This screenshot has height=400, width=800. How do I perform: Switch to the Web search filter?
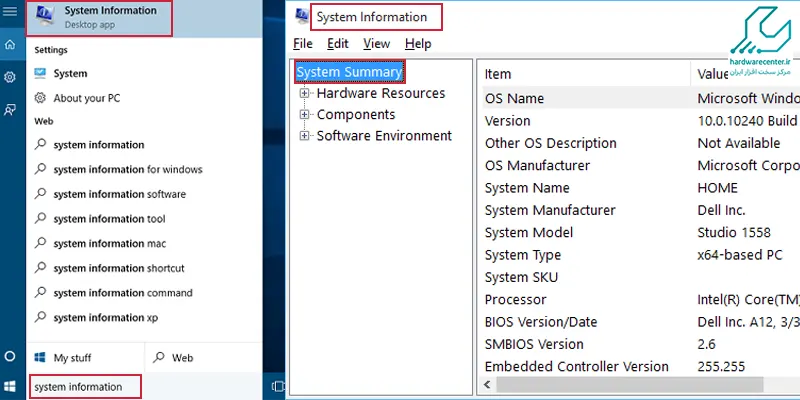[x=204, y=358]
